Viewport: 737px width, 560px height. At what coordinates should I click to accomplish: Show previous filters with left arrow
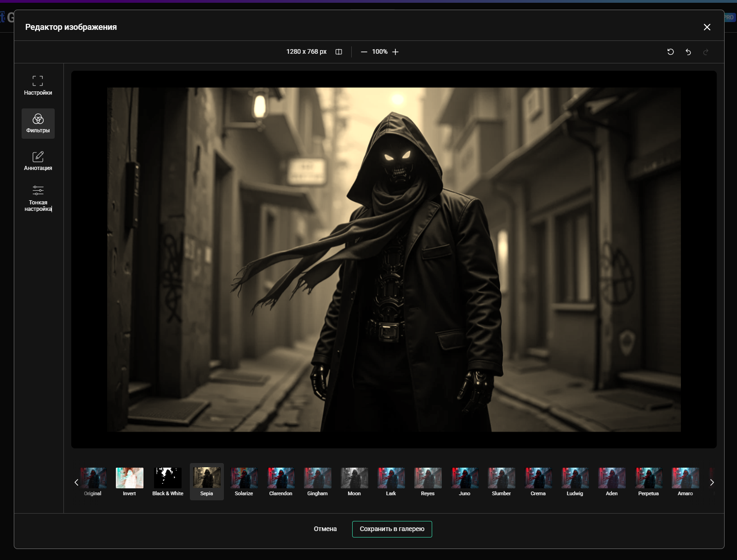coord(76,482)
